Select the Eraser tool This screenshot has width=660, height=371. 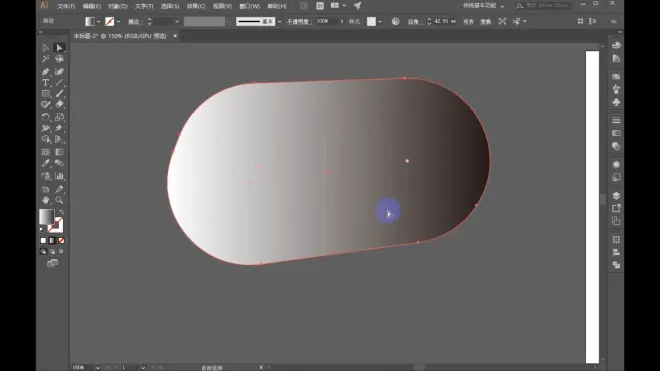pyautogui.click(x=59, y=104)
